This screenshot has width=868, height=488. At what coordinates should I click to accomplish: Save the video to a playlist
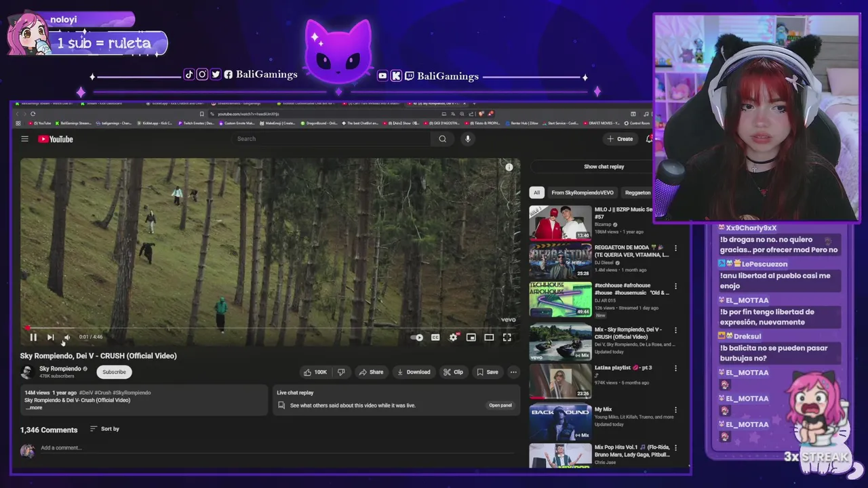tap(488, 372)
